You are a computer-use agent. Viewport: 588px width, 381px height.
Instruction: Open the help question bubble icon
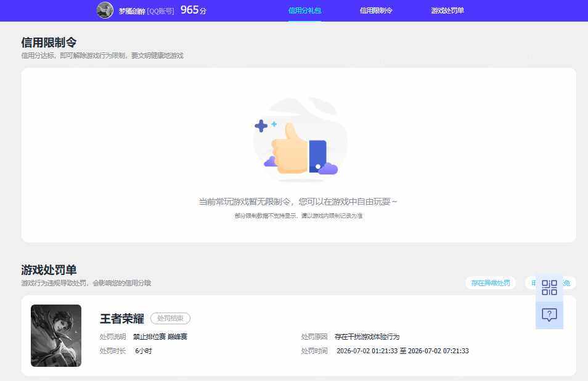pos(549,315)
